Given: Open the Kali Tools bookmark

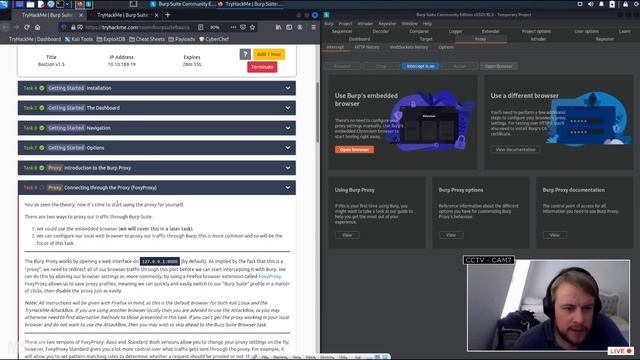Looking at the screenshot, I should [79, 39].
